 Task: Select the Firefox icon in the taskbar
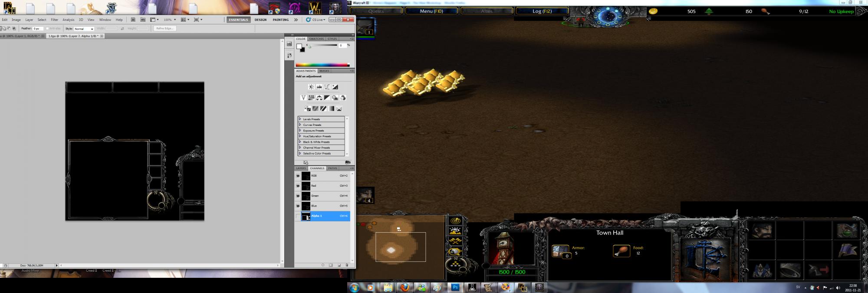(404, 287)
